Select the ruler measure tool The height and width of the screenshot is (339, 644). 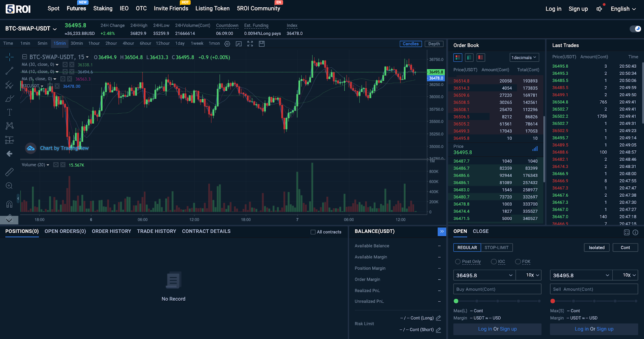[x=9, y=172]
